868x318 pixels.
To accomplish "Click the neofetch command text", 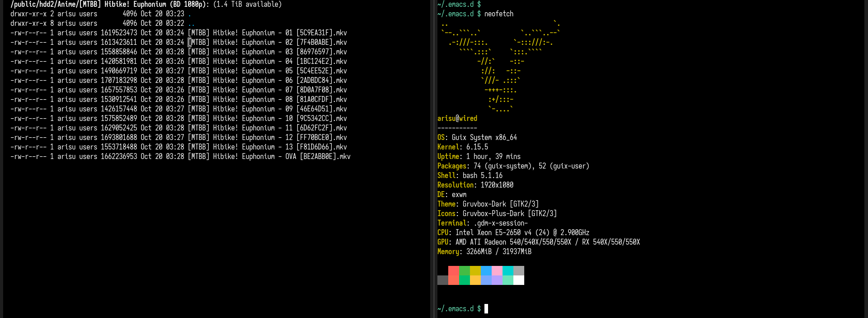I will pyautogui.click(x=499, y=14).
